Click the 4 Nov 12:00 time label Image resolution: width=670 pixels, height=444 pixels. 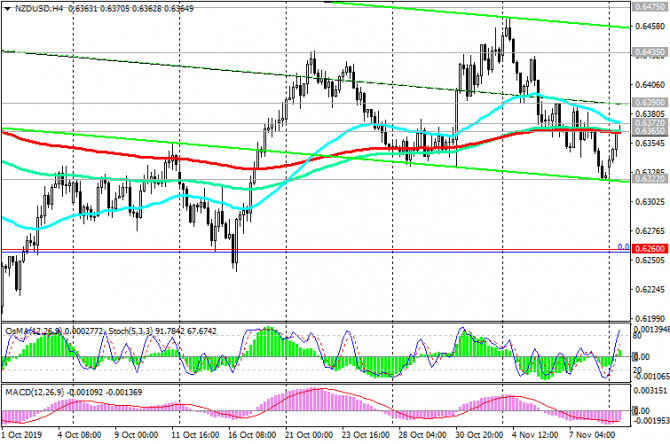point(535,435)
